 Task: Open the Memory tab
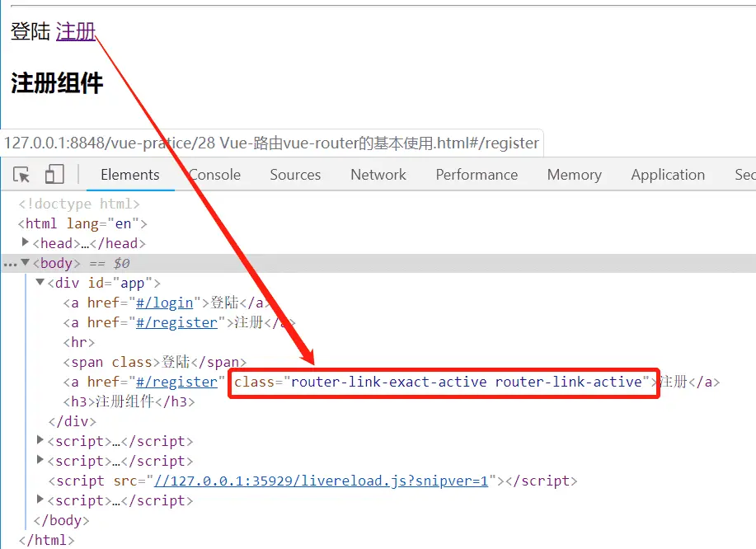click(575, 175)
